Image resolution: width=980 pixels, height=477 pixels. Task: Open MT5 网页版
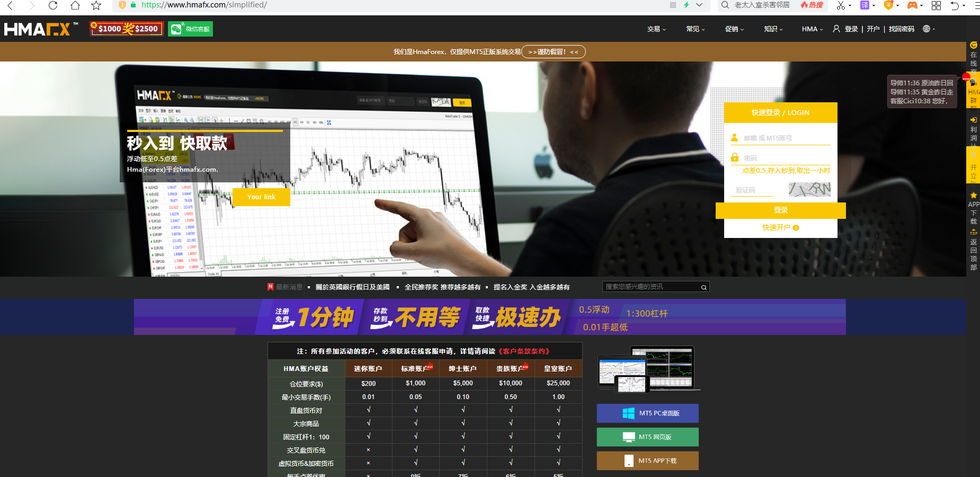coord(648,437)
